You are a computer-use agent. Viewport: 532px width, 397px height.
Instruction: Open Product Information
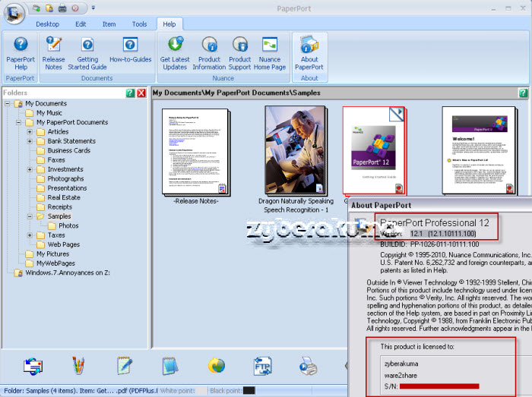tap(209, 53)
